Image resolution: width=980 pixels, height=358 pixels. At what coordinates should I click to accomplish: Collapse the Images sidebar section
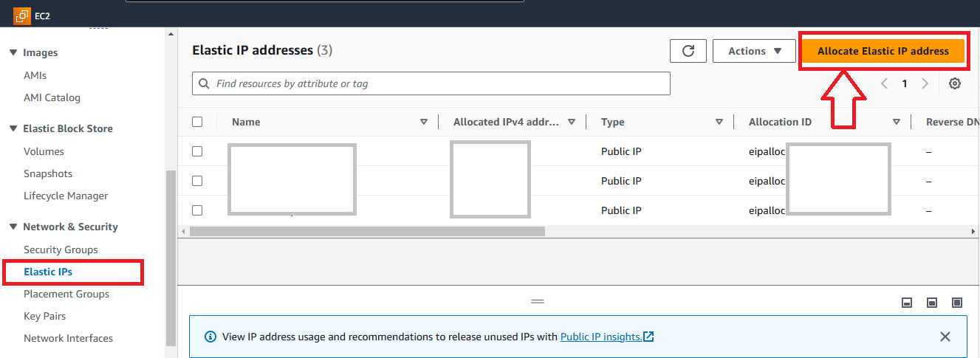pyautogui.click(x=13, y=52)
